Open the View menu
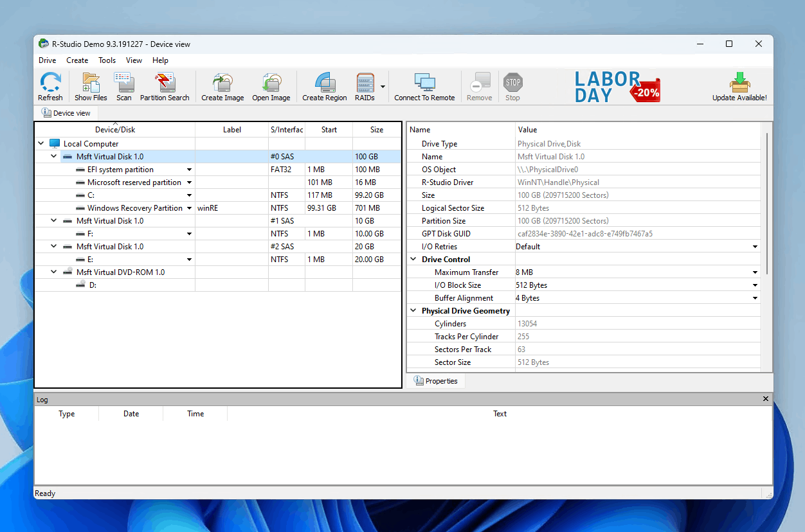Image resolution: width=805 pixels, height=532 pixels. click(134, 60)
